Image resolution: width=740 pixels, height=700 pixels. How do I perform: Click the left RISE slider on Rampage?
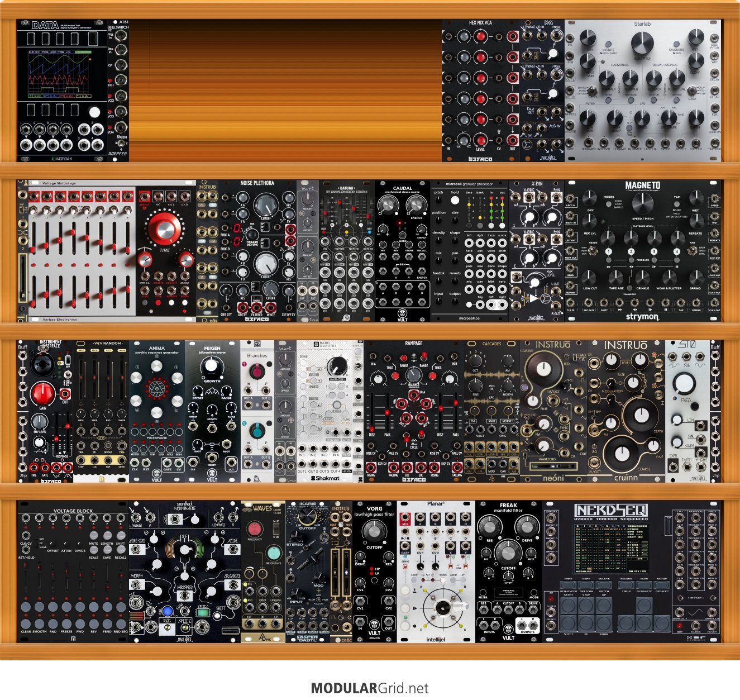tap(373, 411)
